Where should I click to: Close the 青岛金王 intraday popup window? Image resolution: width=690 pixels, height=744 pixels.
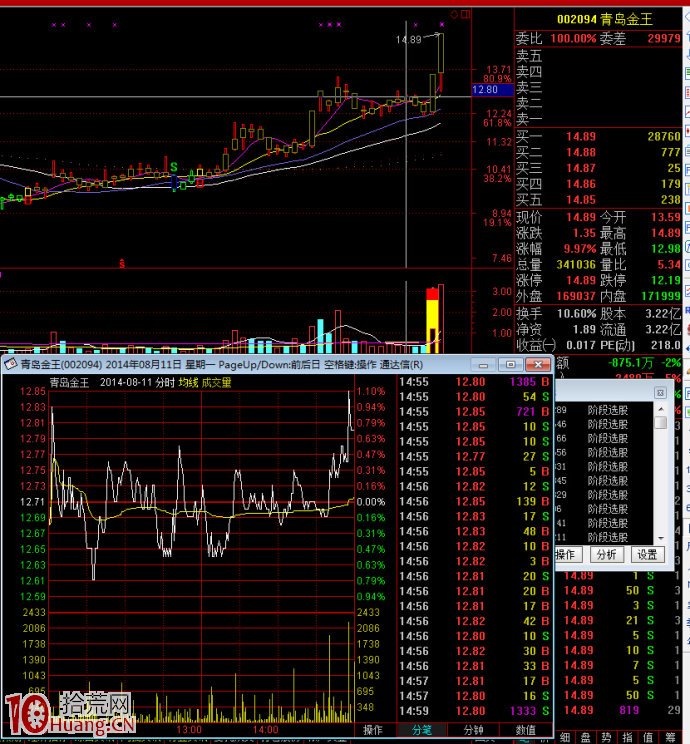(538, 364)
